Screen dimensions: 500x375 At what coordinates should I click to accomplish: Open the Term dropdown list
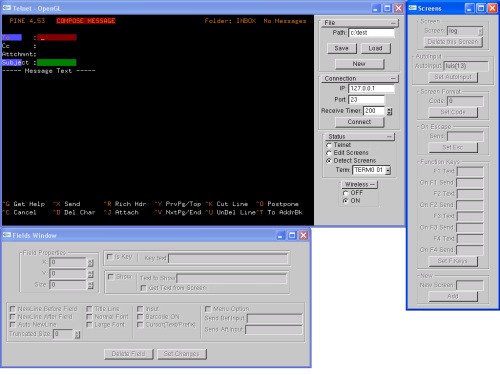pyautogui.click(x=388, y=170)
